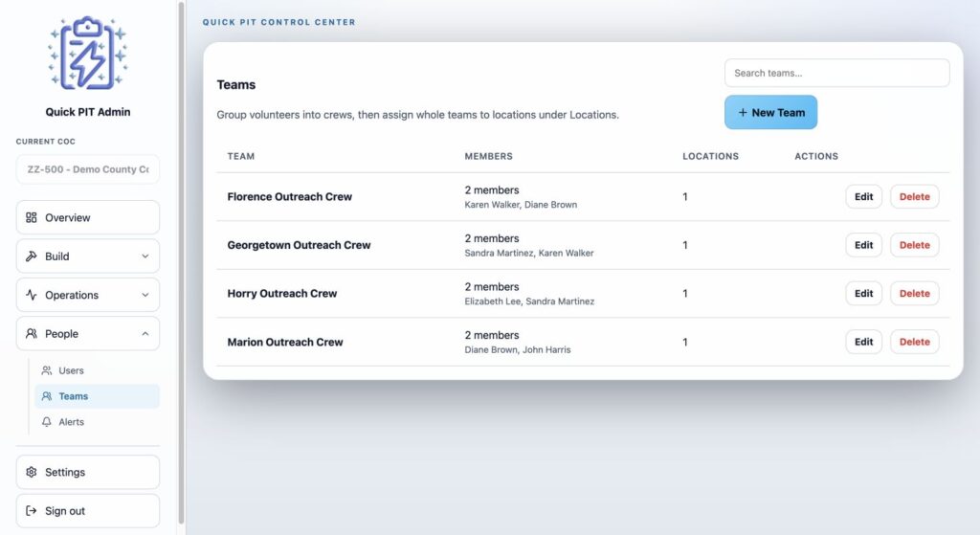Viewport: 980px width, 535px height.
Task: Click the Quick PIT Admin label
Action: (x=88, y=112)
